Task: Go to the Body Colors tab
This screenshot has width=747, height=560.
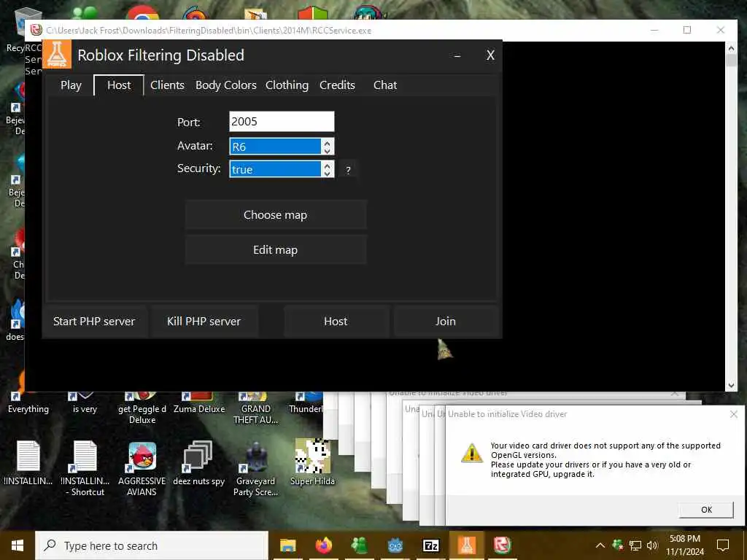Action: tap(226, 85)
